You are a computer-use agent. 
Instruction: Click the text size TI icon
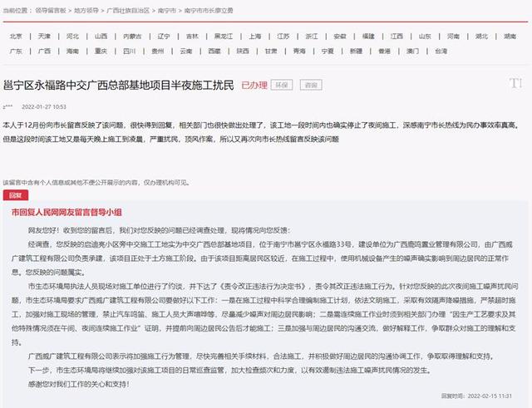515,83
